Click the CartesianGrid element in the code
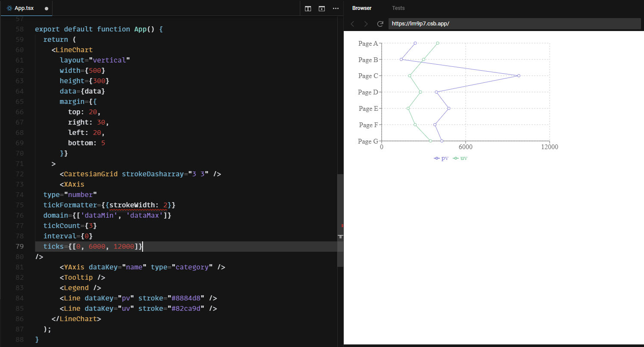This screenshot has width=644, height=347. tap(90, 174)
